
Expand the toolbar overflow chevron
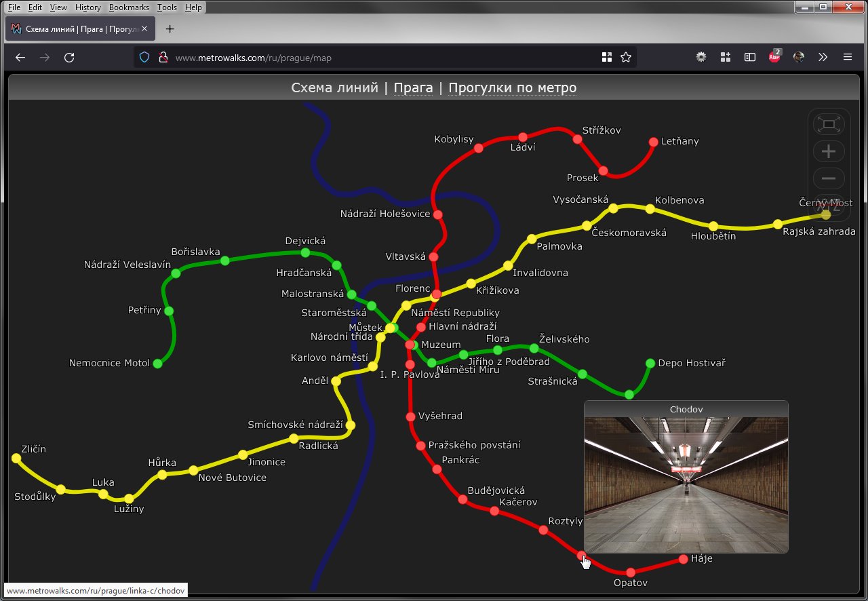tap(823, 58)
